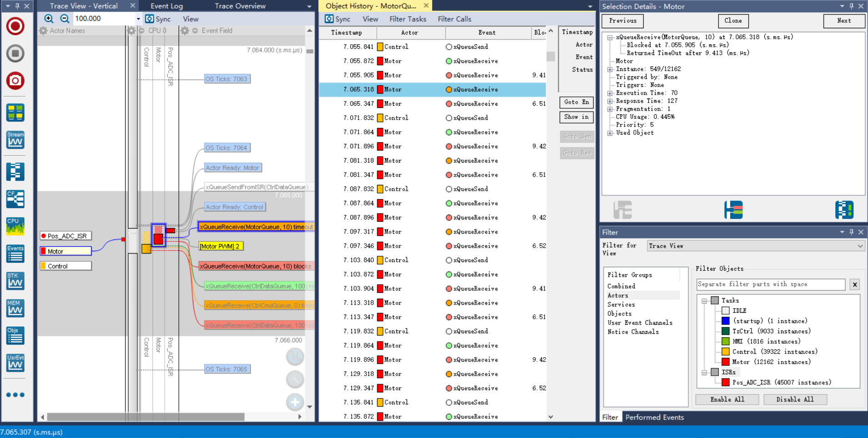Image resolution: width=868 pixels, height=438 pixels.
Task: Start recording with the red record icon
Action: [15, 26]
